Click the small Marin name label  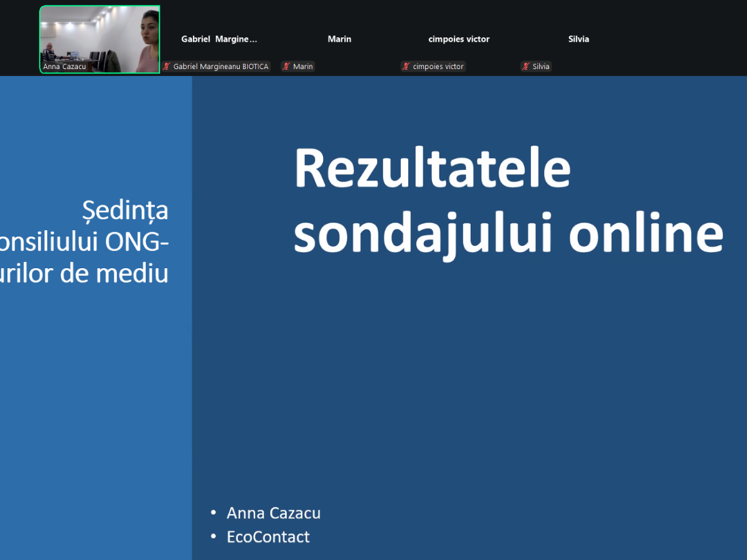(303, 67)
